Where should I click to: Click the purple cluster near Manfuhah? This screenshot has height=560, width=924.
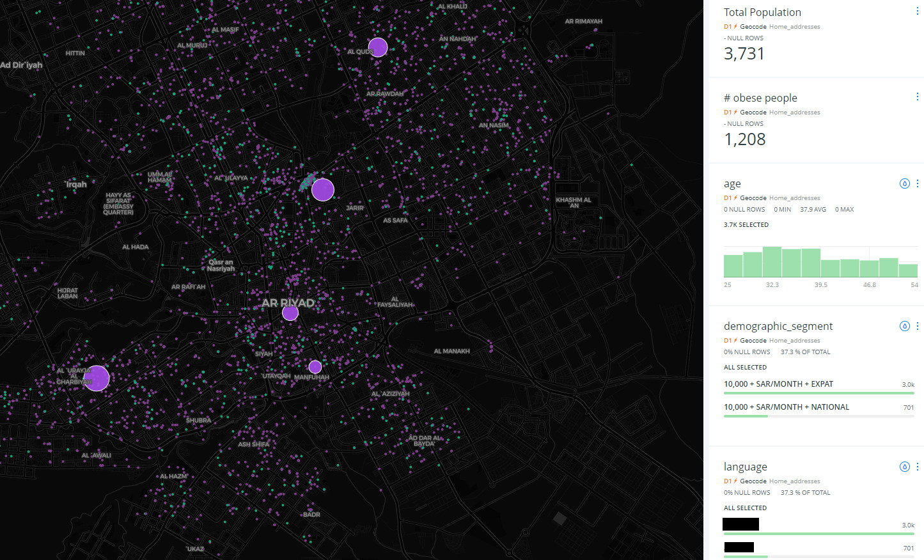pos(315,367)
